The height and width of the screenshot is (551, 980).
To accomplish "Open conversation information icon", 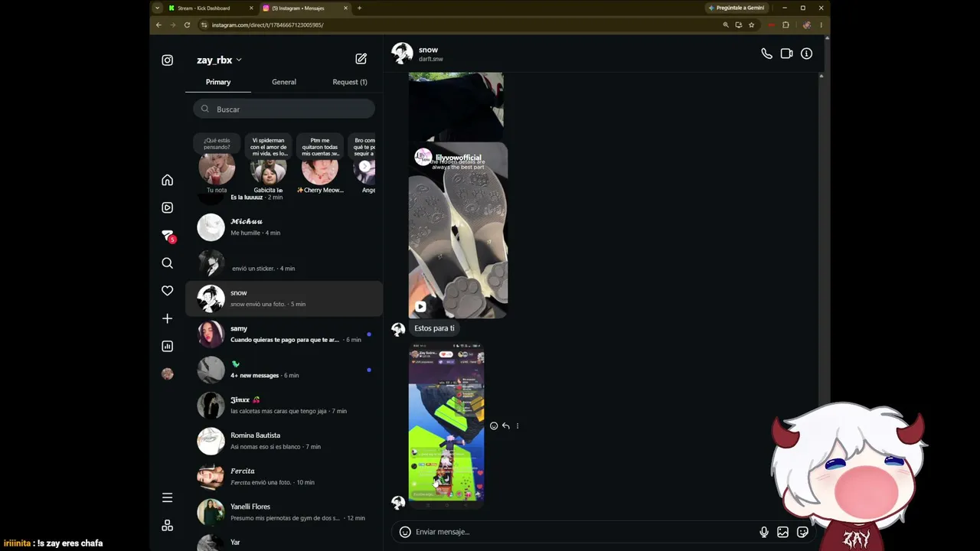I will [806, 54].
